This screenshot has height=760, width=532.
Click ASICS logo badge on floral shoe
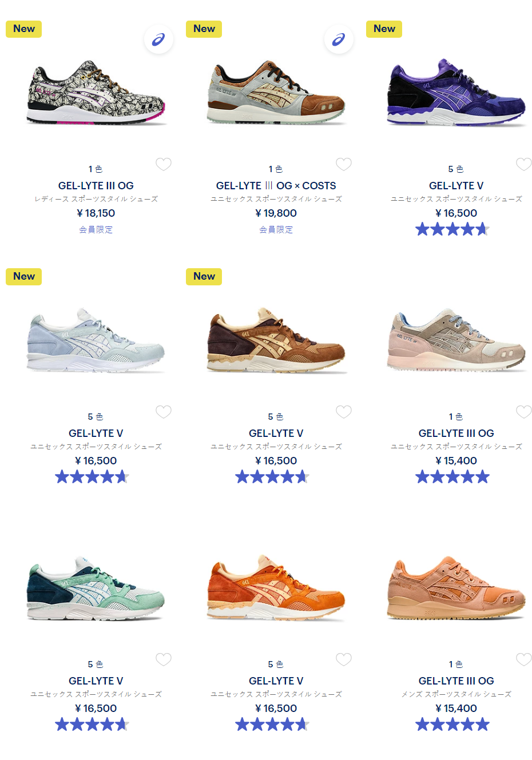click(x=158, y=39)
